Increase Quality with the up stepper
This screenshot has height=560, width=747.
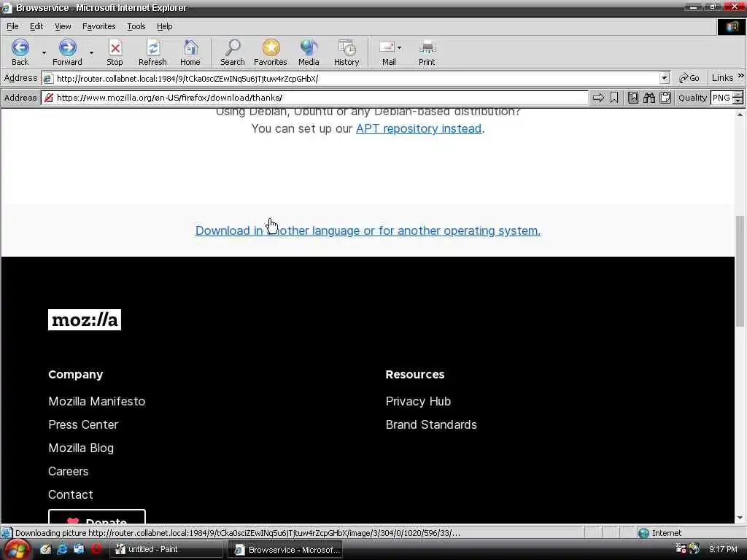point(738,94)
